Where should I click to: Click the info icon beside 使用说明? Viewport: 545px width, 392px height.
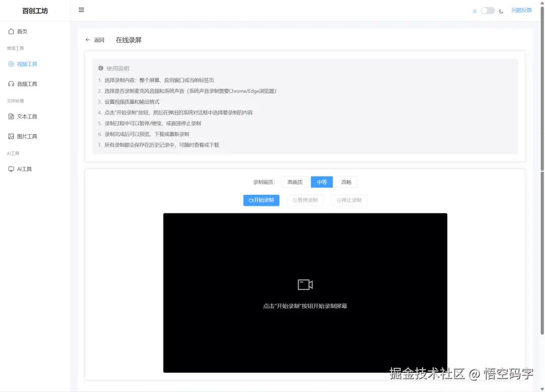pyautogui.click(x=100, y=68)
